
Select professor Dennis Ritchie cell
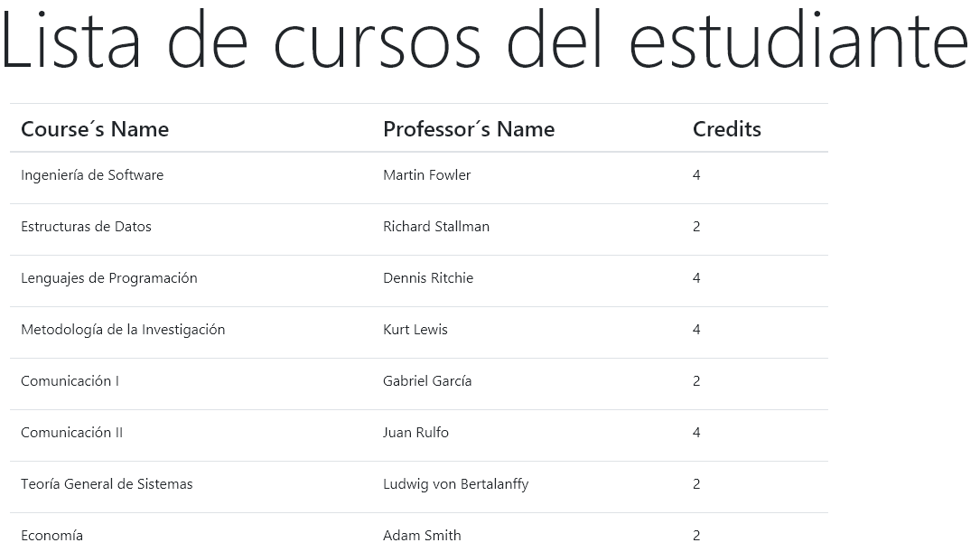point(428,278)
